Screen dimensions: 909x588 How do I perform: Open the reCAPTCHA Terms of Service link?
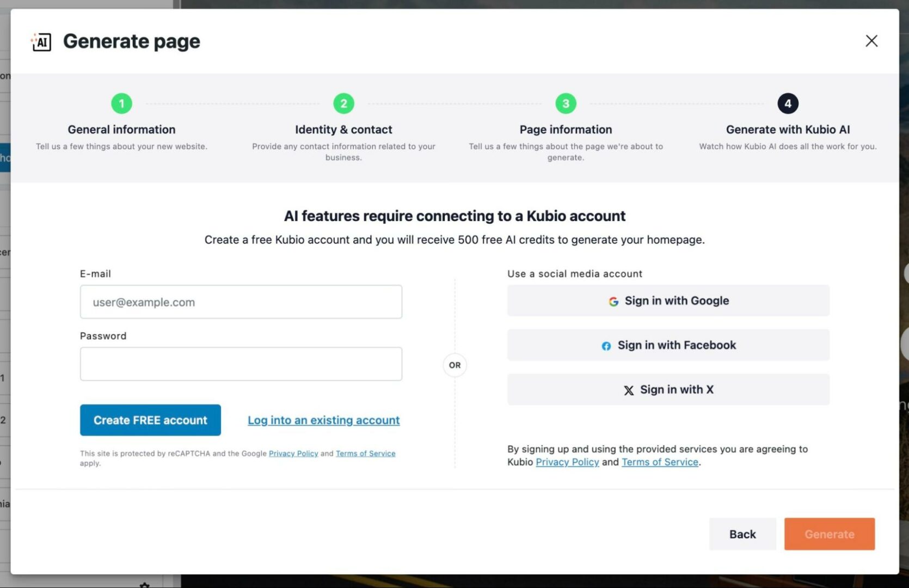[x=365, y=454]
